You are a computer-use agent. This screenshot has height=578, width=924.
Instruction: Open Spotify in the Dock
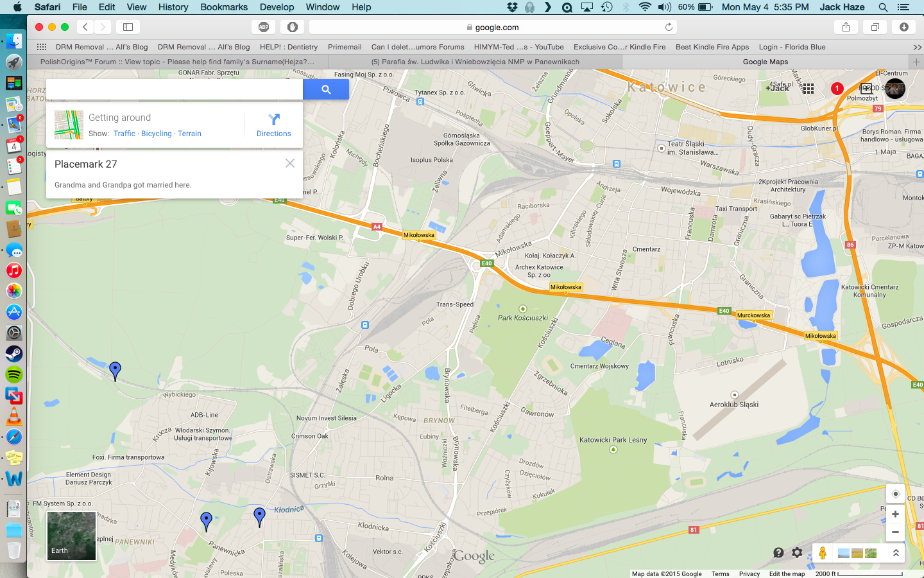14,374
